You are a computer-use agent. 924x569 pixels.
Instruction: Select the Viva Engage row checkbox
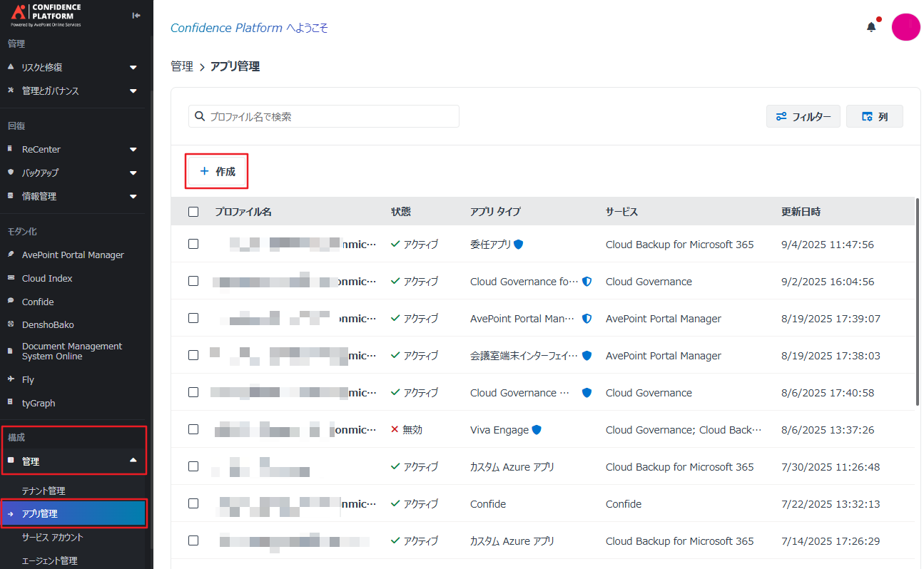pos(193,429)
